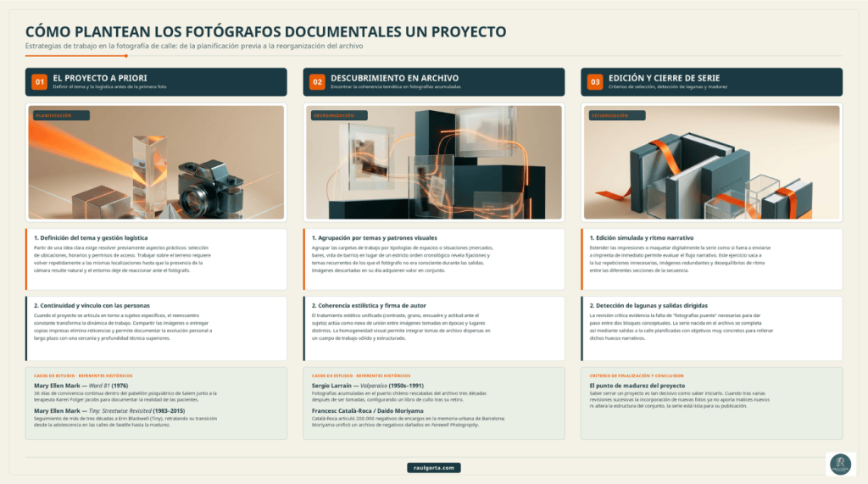Click 'CRITERIO DE FINALIZACIÓN Y CONCLUSIÓN' label
The image size is (868, 484).
point(637,376)
